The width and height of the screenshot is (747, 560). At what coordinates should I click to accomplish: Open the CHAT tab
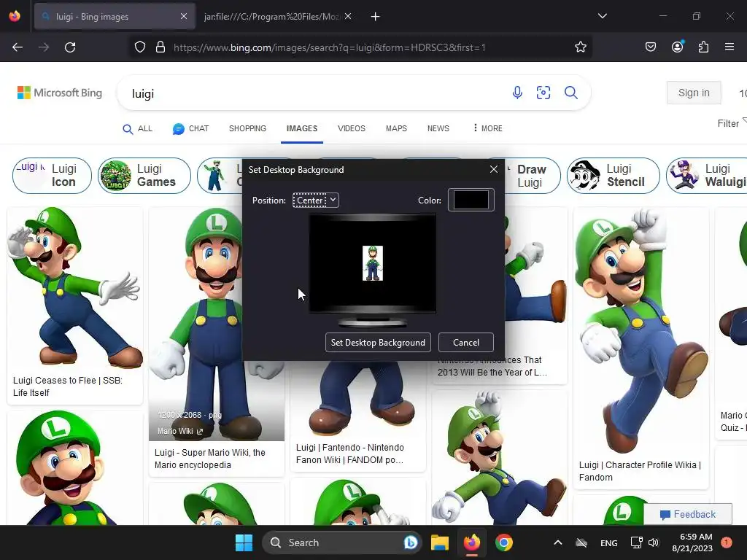point(191,128)
